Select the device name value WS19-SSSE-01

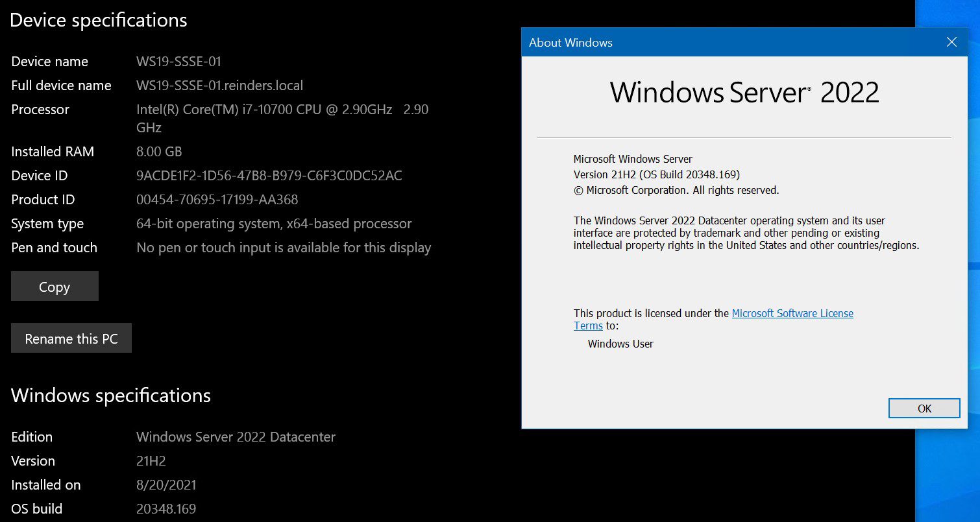pyautogui.click(x=178, y=62)
